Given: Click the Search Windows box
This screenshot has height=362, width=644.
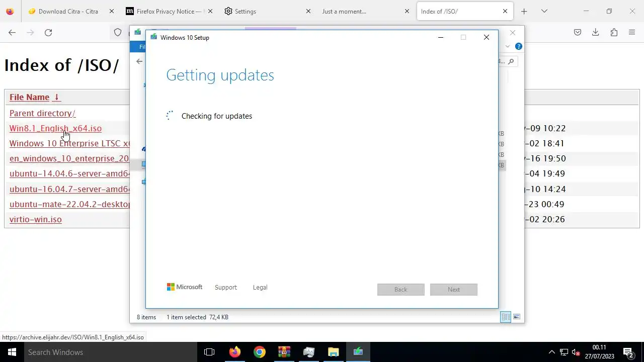Looking at the screenshot, I should click(111, 352).
